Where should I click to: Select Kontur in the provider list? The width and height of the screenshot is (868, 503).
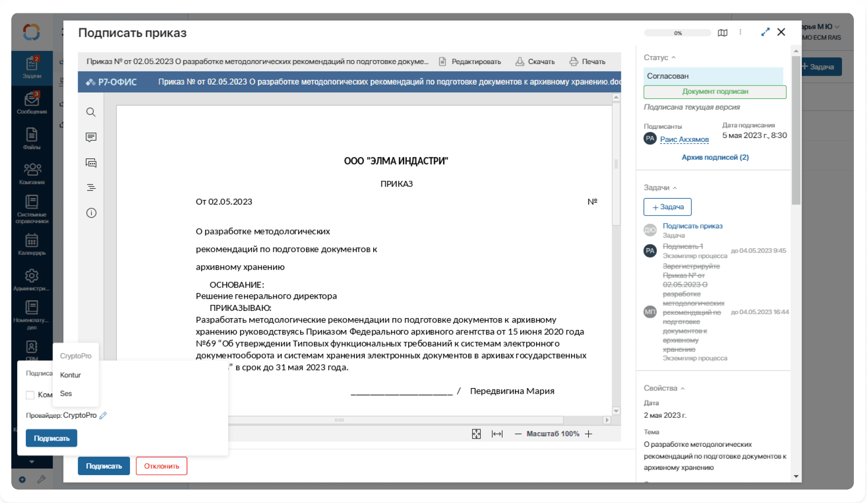(70, 375)
